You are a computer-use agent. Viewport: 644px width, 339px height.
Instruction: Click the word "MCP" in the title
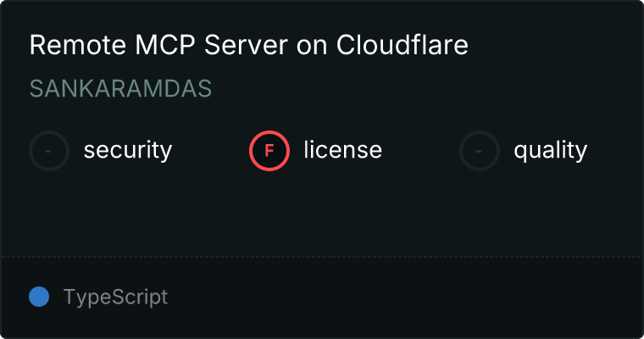153,46
